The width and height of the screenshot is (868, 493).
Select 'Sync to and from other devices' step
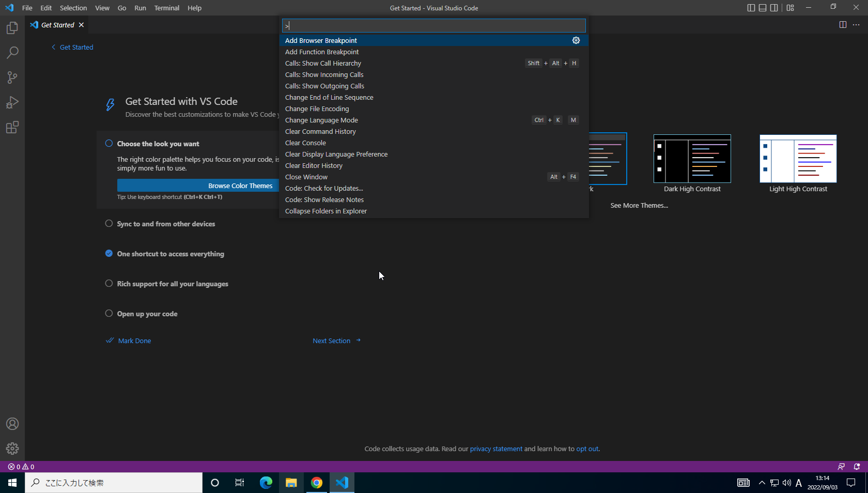point(166,224)
